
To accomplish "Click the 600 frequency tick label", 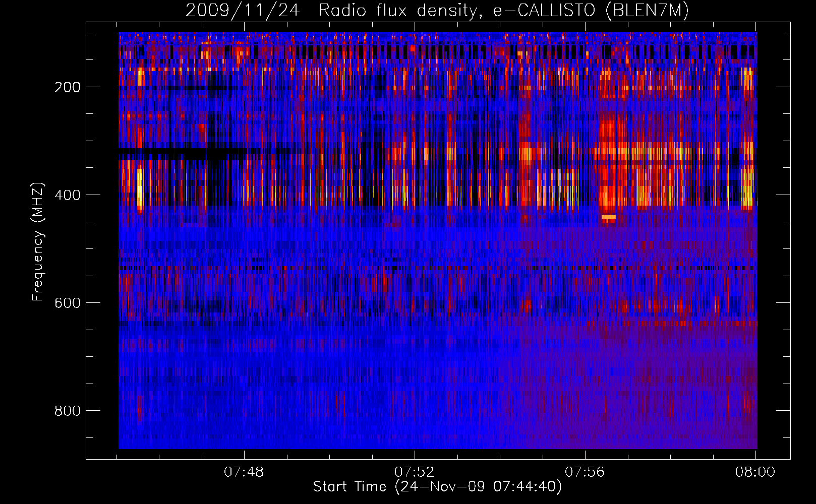I will [68, 303].
